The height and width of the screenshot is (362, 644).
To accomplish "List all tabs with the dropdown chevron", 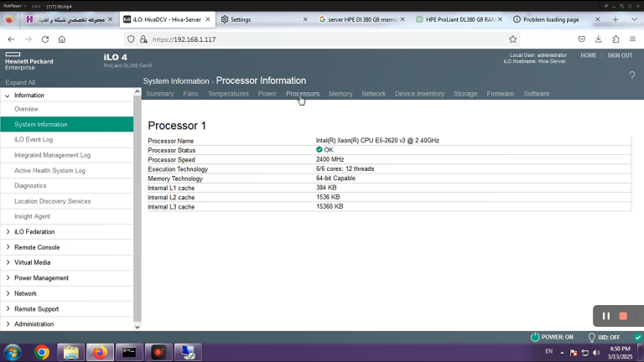I will click(634, 19).
